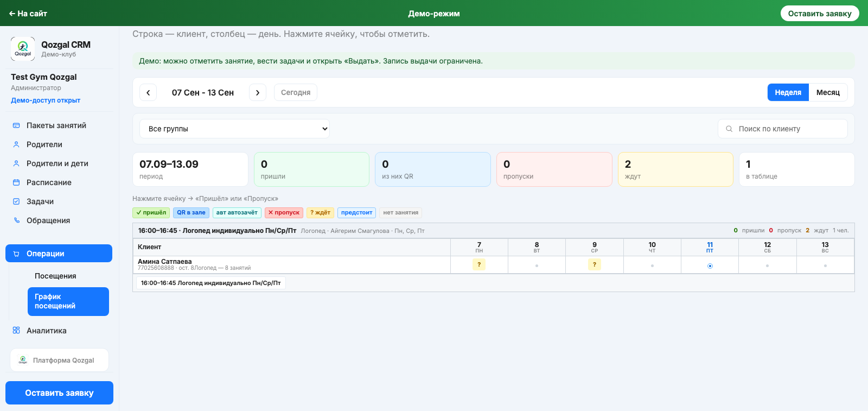The height and width of the screenshot is (411, 868).
Task: Click the пришли stat card
Action: point(311,169)
